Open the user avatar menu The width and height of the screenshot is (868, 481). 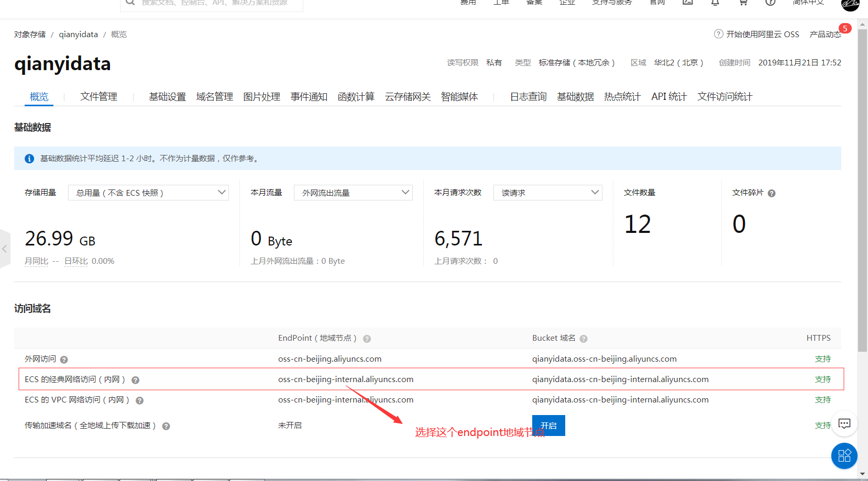click(850, 4)
